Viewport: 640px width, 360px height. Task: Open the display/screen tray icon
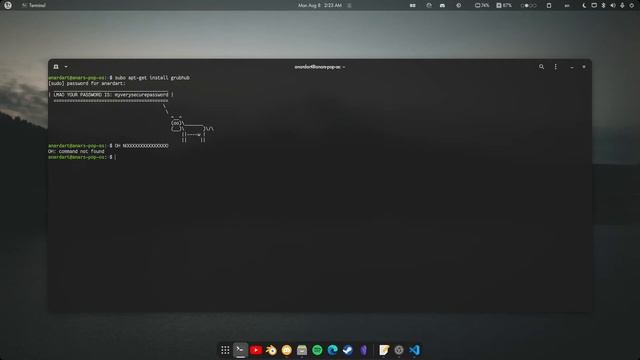pyautogui.click(x=594, y=5)
